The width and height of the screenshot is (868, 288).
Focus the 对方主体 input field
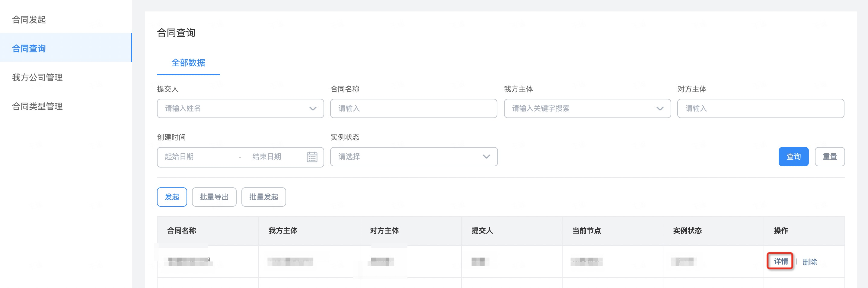761,108
